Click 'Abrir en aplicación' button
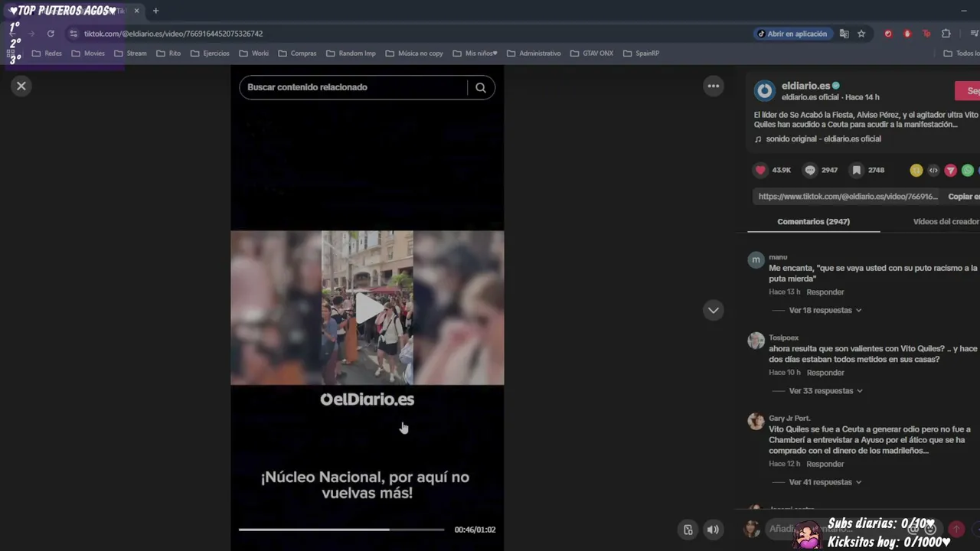 point(792,34)
